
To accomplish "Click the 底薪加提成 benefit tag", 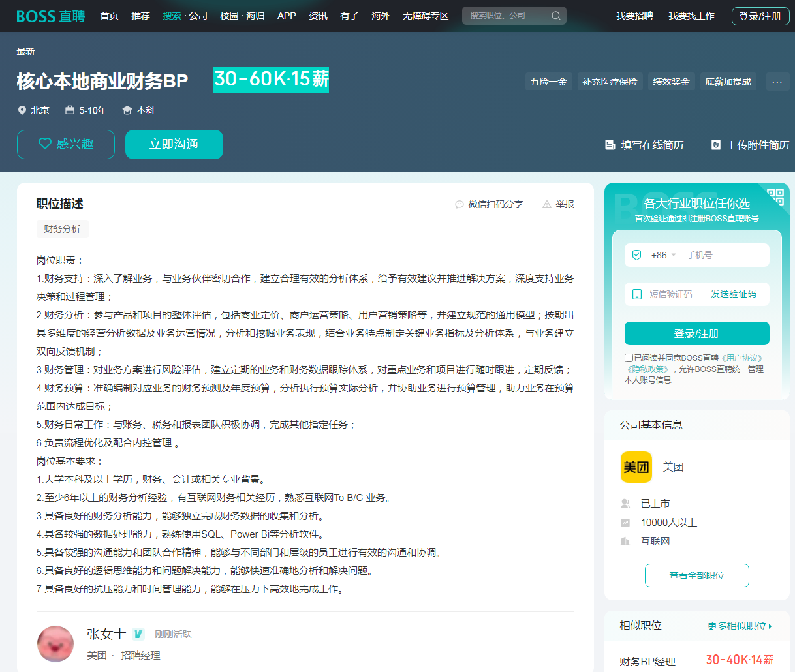I will 728,82.
